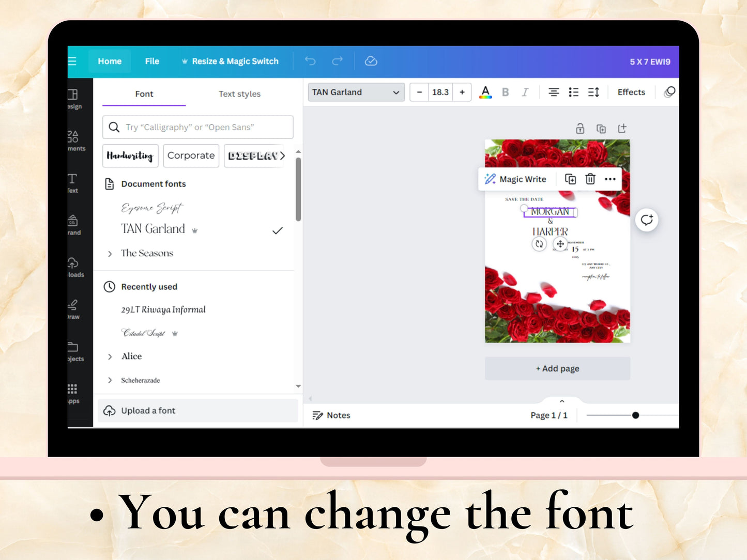
Task: Increase the font size with plus
Action: 462,92
